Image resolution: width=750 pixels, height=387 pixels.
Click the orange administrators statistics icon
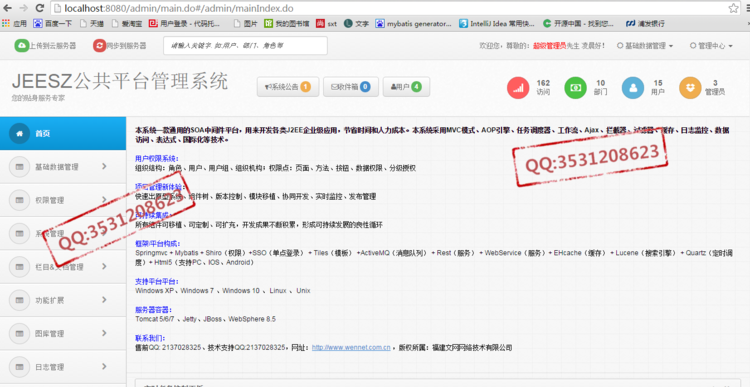pyautogui.click(x=690, y=88)
